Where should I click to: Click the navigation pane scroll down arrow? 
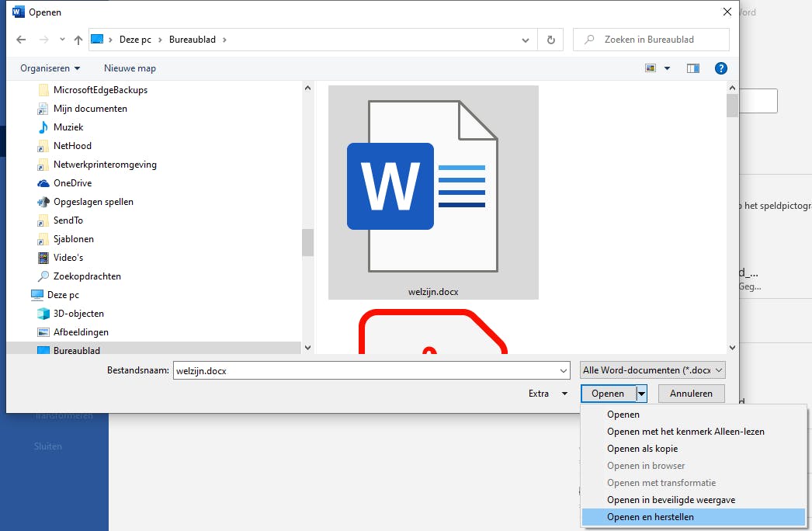307,348
